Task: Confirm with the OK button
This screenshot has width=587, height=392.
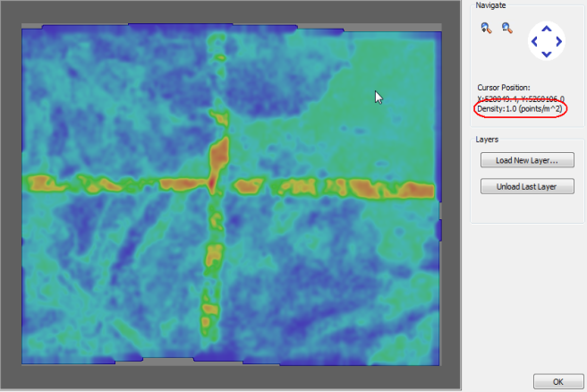Action: tap(558, 381)
